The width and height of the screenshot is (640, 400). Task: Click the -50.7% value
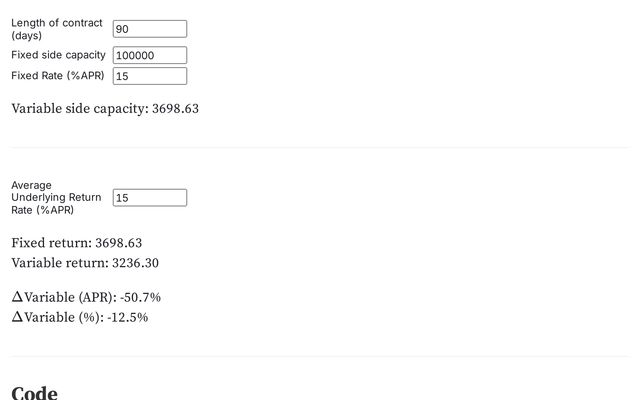[x=141, y=297]
